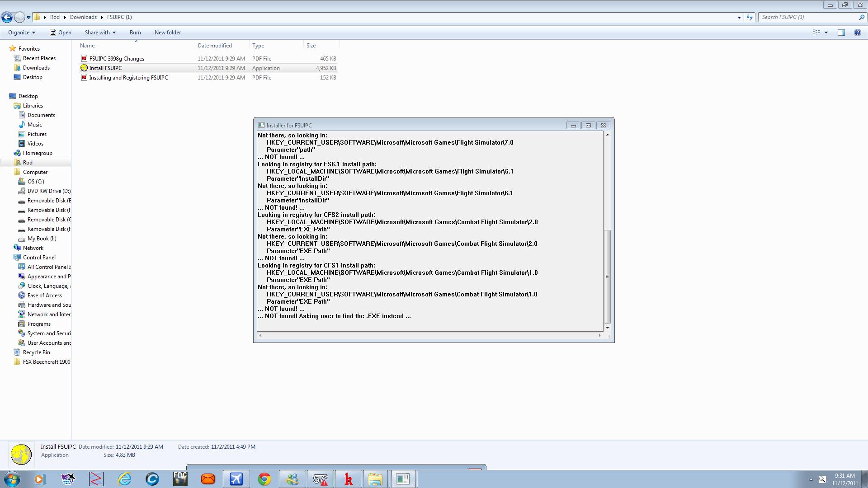Click the Back navigation arrow in Explorer

point(7,17)
